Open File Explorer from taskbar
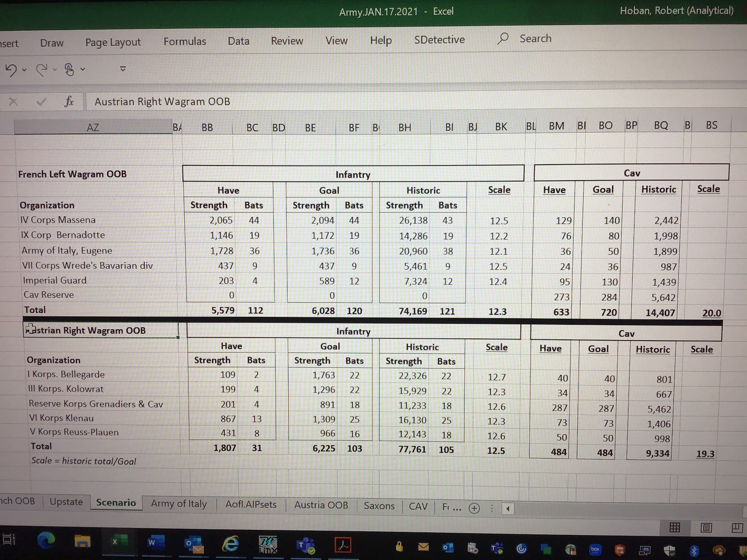Screen dimensions: 747x560 point(82,541)
